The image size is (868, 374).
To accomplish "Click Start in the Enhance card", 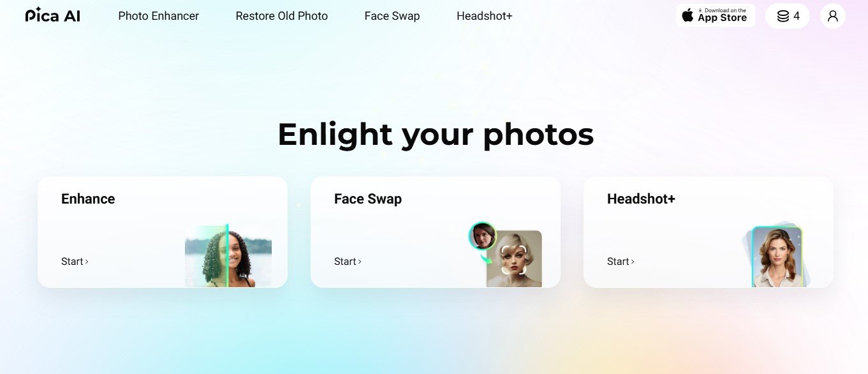I will tap(75, 261).
